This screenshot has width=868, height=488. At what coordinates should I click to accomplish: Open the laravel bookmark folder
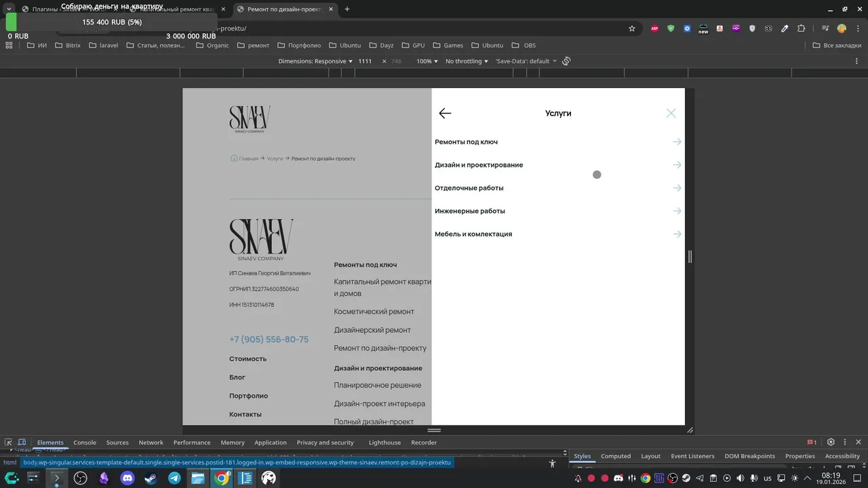coord(104,45)
